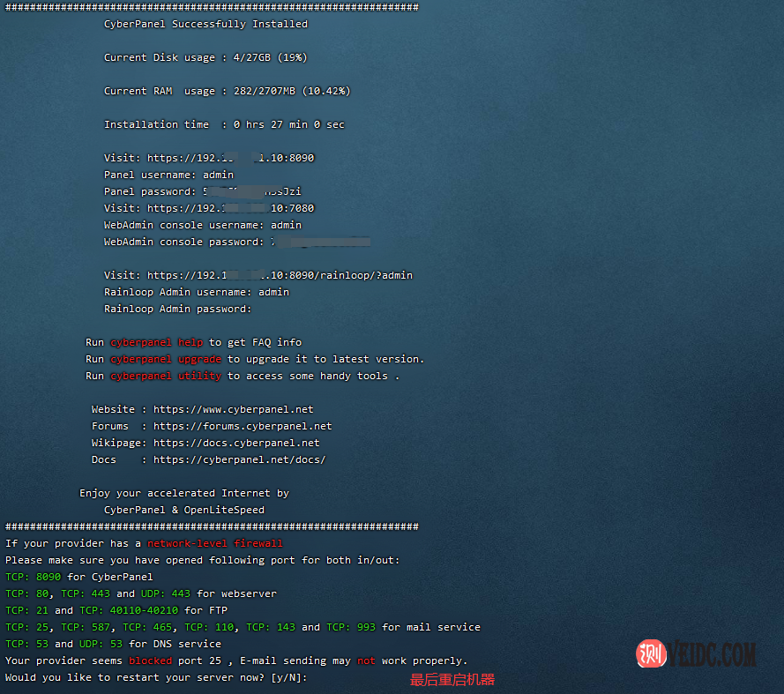Click the red Chinese annotation '最后重启机器'
This screenshot has width=784, height=694.
(452, 680)
